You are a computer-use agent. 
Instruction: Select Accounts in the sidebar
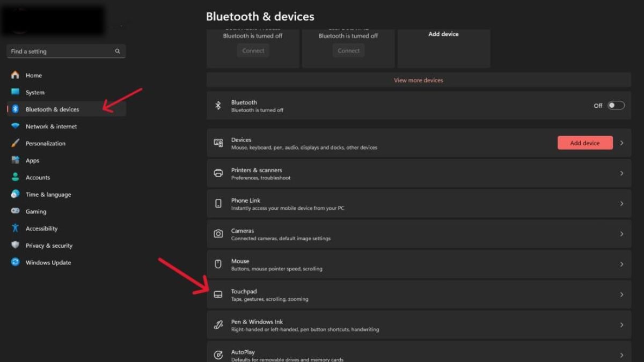67,177
